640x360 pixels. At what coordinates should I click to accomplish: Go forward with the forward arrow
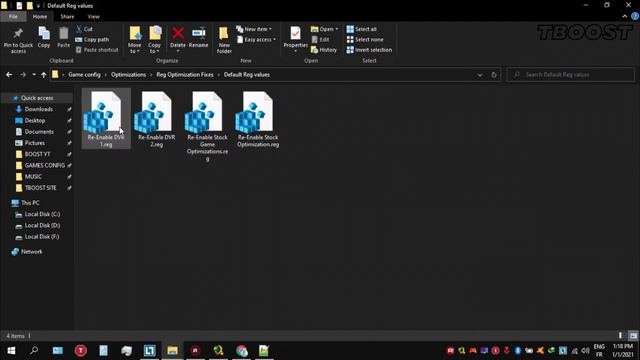point(23,75)
